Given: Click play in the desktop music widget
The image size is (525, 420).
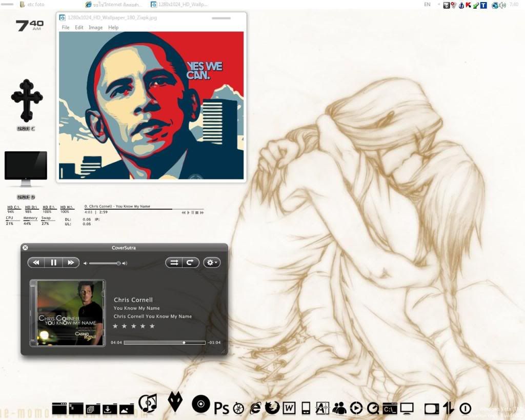Looking at the screenshot, I should (188, 213).
